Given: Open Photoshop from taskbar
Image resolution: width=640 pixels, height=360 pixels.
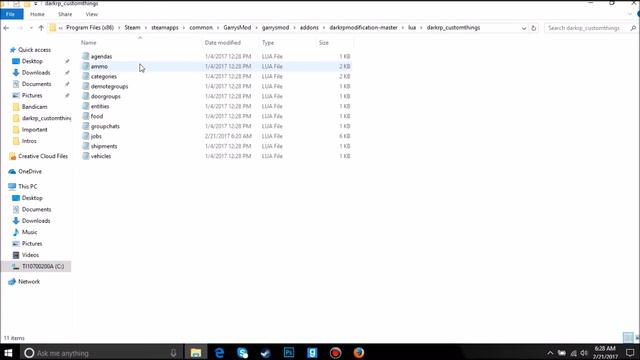Looking at the screenshot, I should tap(289, 353).
